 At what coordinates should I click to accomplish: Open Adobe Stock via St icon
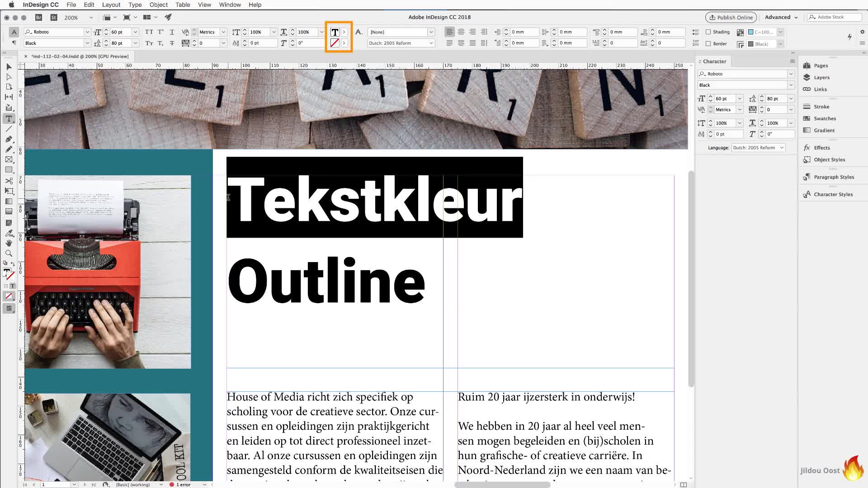(x=54, y=17)
